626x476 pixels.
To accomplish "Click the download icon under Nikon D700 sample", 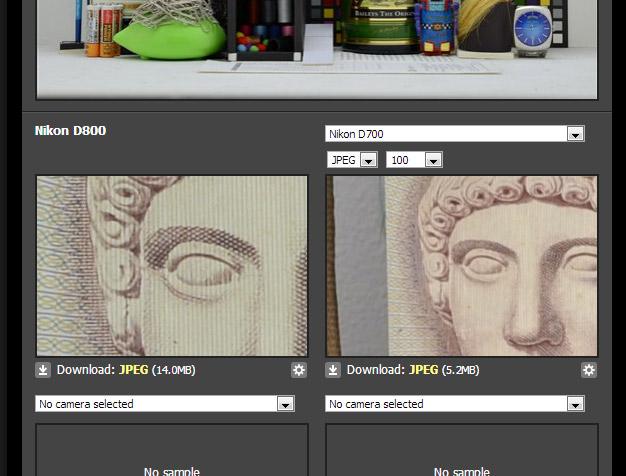I will coord(333,370).
